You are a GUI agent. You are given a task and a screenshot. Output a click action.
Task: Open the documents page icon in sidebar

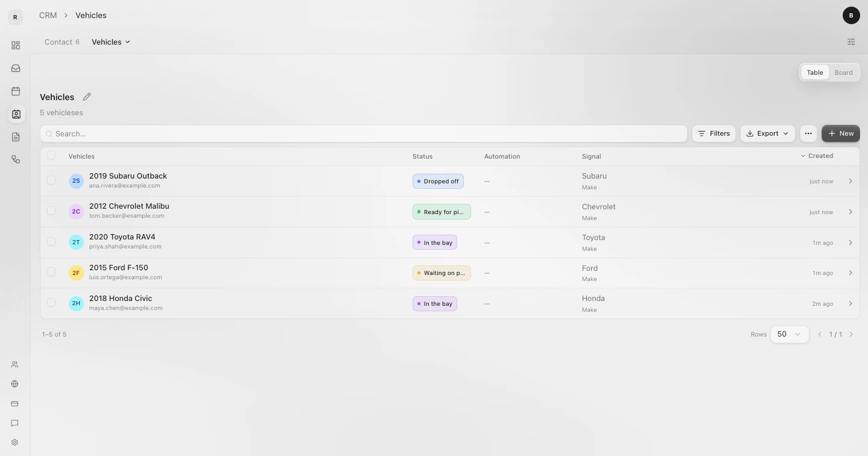[16, 137]
